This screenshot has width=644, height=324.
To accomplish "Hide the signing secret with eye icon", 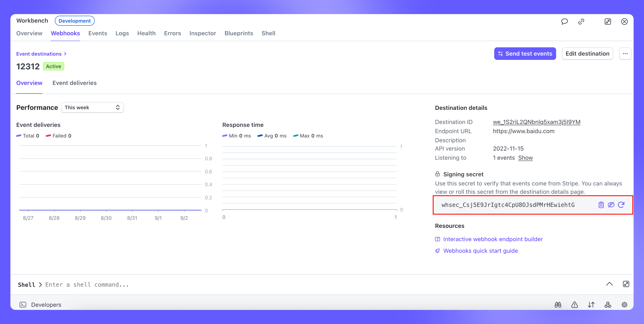I will click(611, 205).
